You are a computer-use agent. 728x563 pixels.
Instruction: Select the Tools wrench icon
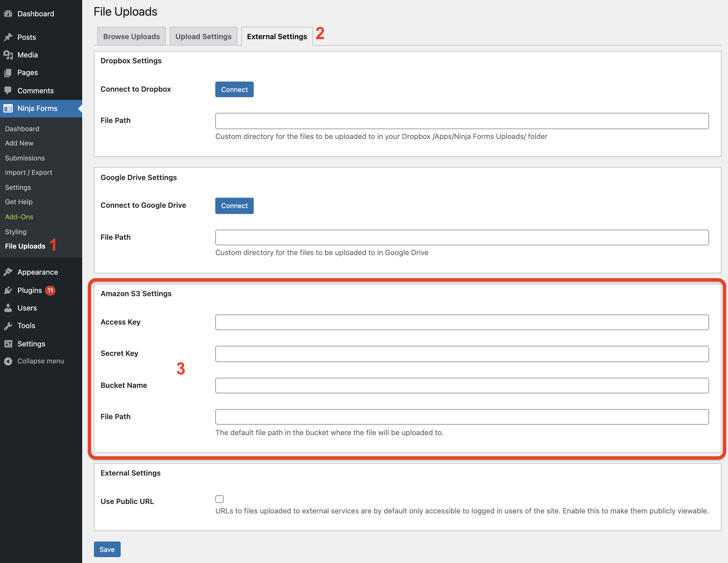point(8,325)
